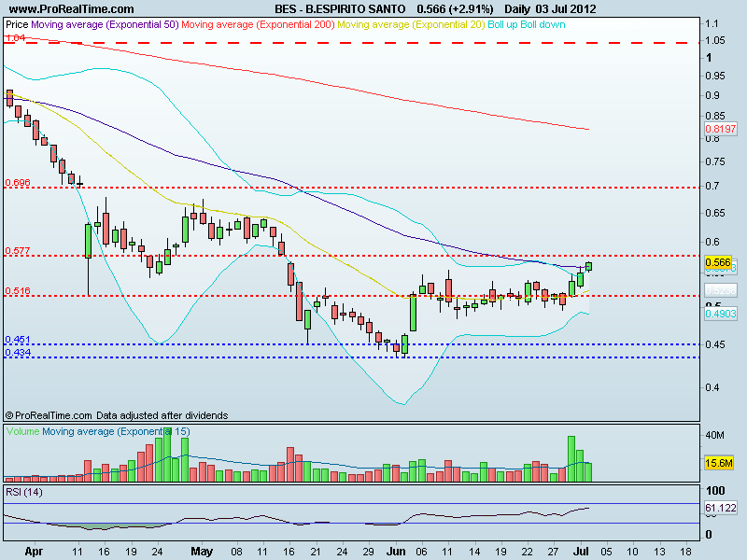Screen dimensions: 747x560
Task: Click the '0.75' price axis label
Action: pos(715,161)
